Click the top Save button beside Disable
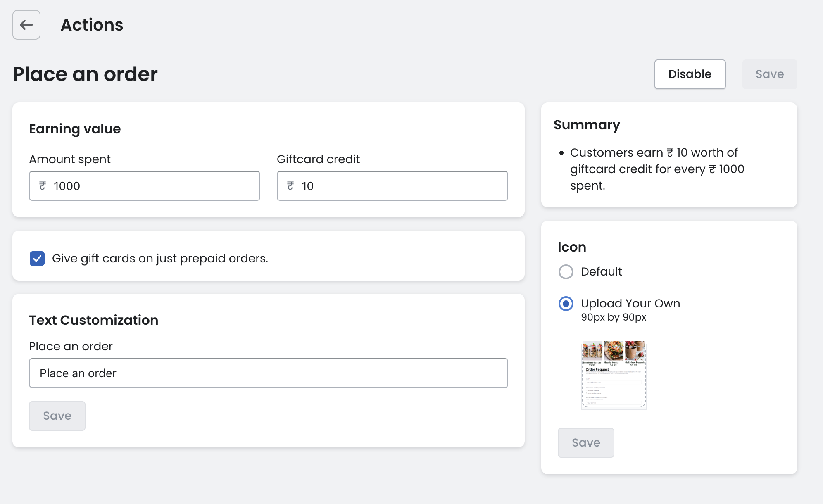Image resolution: width=823 pixels, height=504 pixels. click(769, 74)
